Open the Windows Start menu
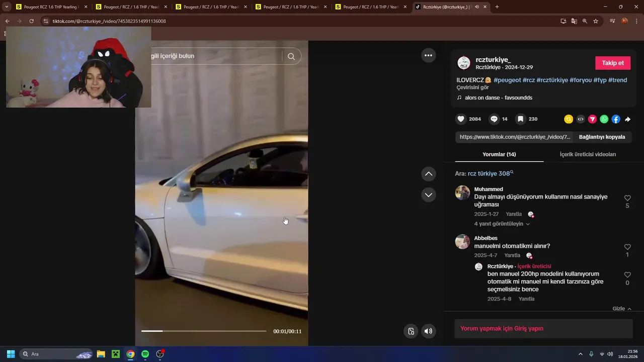The image size is (644, 362). (11, 354)
